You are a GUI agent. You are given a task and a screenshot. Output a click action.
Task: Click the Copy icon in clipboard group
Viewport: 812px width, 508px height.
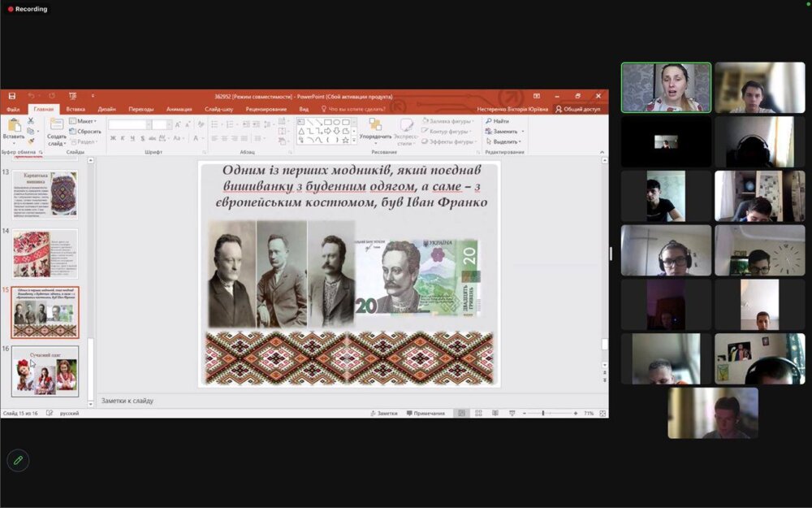coord(31,131)
